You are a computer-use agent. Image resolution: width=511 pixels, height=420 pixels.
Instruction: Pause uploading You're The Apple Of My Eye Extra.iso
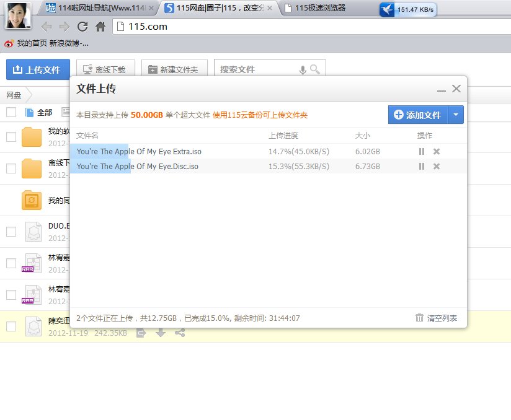coord(422,151)
